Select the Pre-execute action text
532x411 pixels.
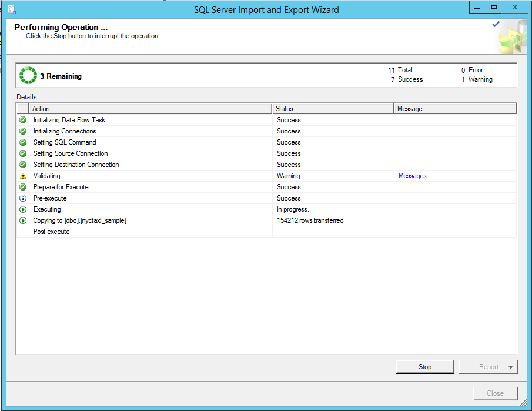(x=50, y=198)
